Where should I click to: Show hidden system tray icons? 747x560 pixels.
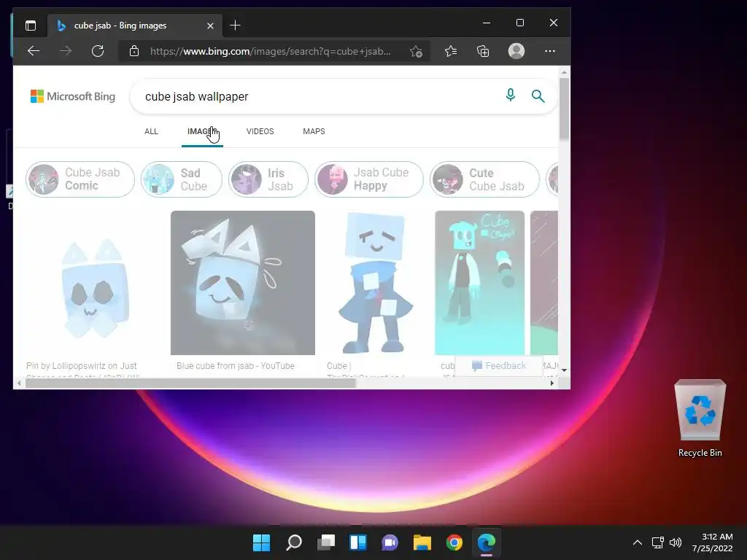tap(638, 542)
